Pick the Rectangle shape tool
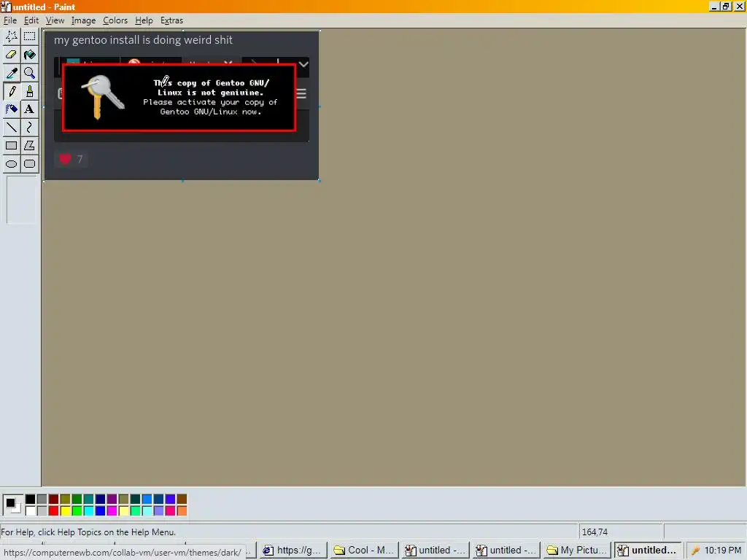The image size is (747, 560). pyautogui.click(x=12, y=145)
